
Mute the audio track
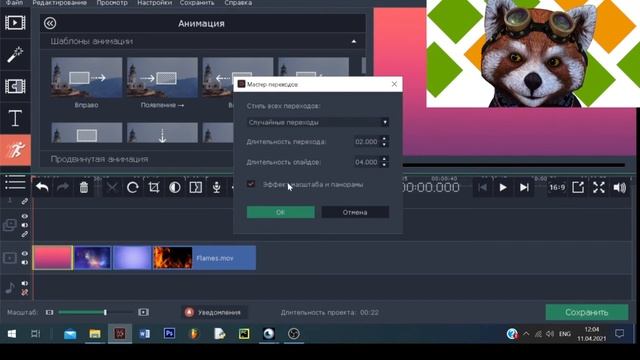pyautogui.click(x=25, y=283)
